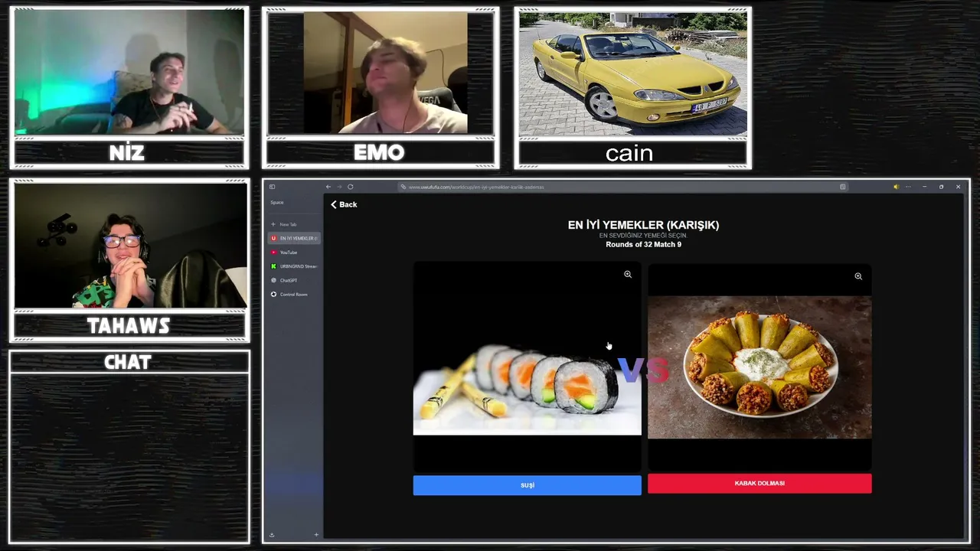The width and height of the screenshot is (980, 551).
Task: Vote for SUŞİ with the blue button
Action: coord(528,485)
